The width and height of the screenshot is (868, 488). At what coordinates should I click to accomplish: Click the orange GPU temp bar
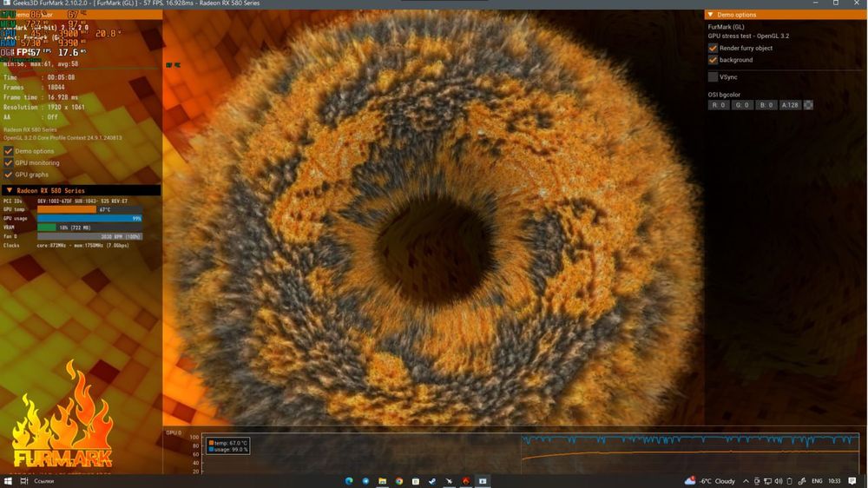[67, 209]
